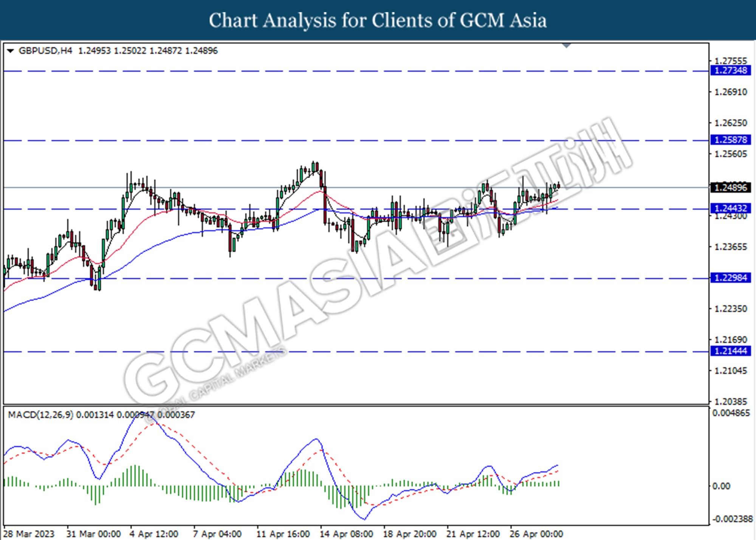Select the current price 1.24896 label
756x540 pixels.
coord(730,188)
